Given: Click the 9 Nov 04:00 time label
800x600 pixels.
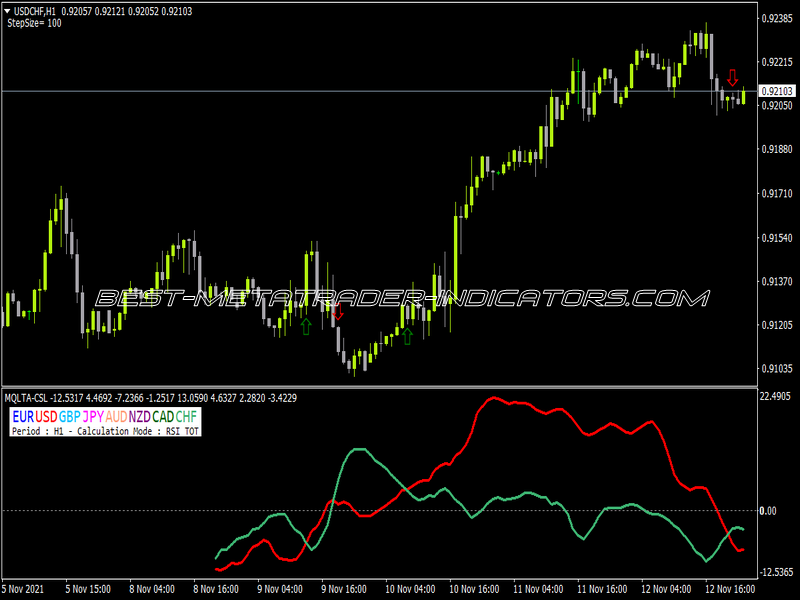Looking at the screenshot, I should [x=280, y=589].
